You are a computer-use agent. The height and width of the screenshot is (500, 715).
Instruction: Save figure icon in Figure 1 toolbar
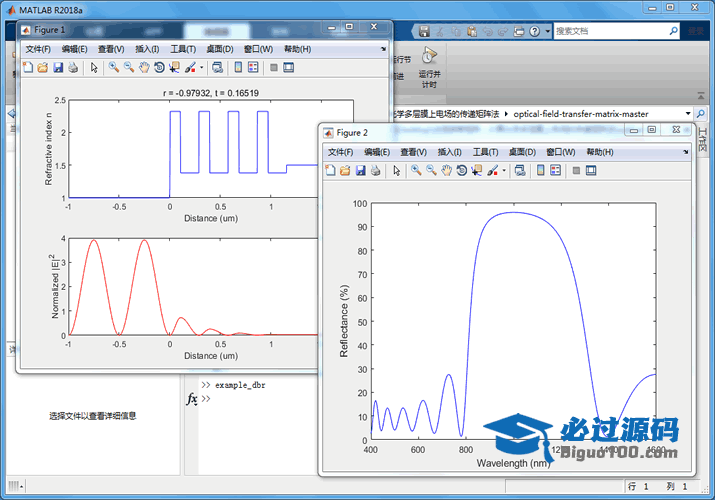(x=58, y=67)
